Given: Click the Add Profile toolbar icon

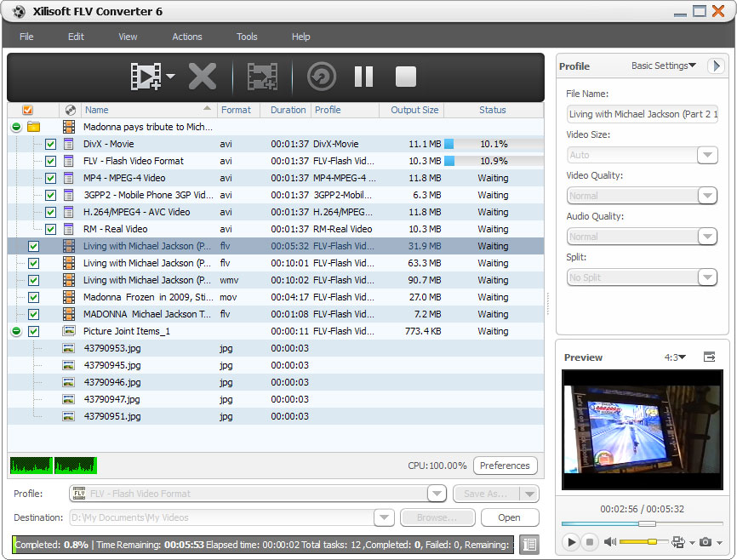Looking at the screenshot, I should pyautogui.click(x=262, y=77).
